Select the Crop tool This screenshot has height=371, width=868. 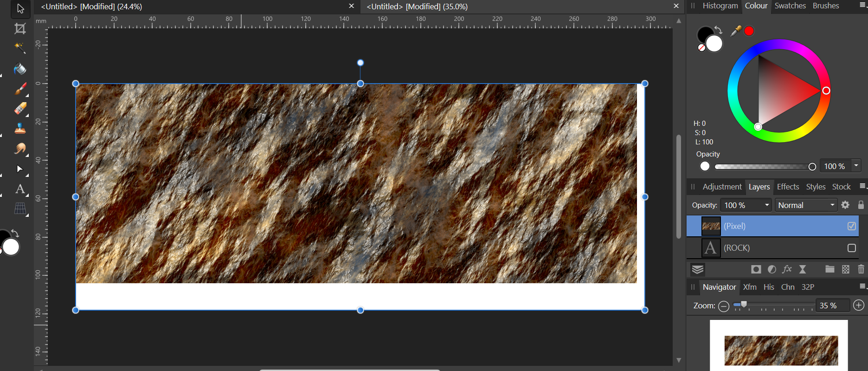coord(20,29)
